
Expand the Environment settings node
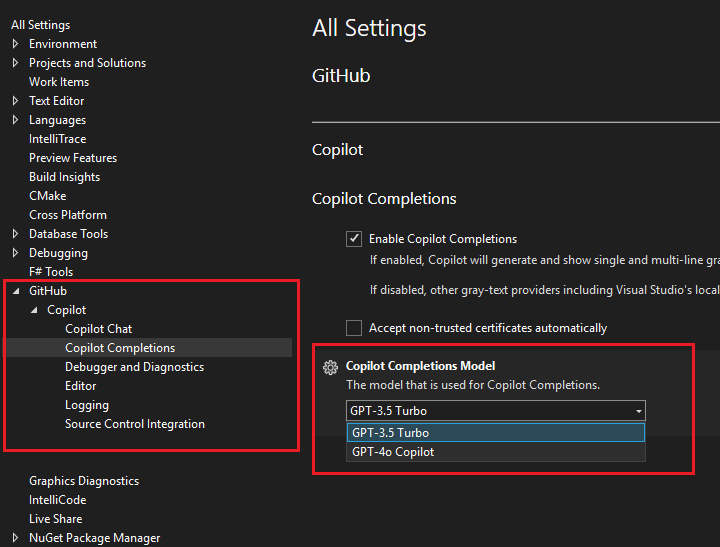point(15,44)
